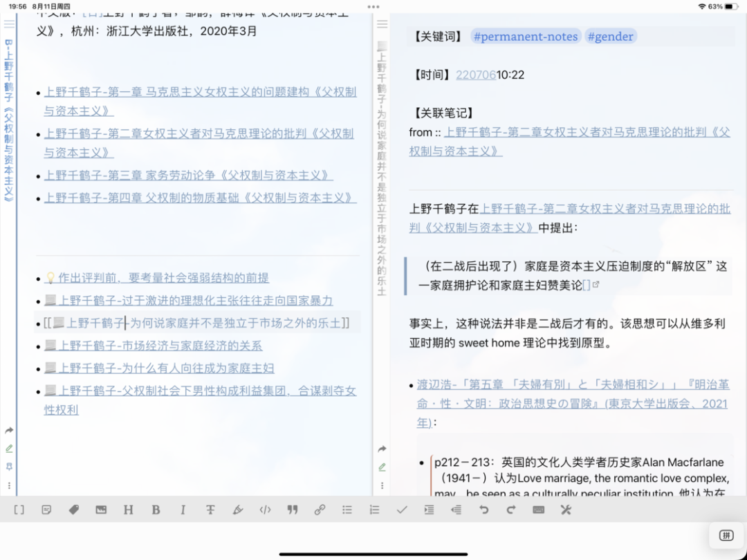Tap drag handle atop left pane
The width and height of the screenshot is (747, 560).
pyautogui.click(x=9, y=24)
